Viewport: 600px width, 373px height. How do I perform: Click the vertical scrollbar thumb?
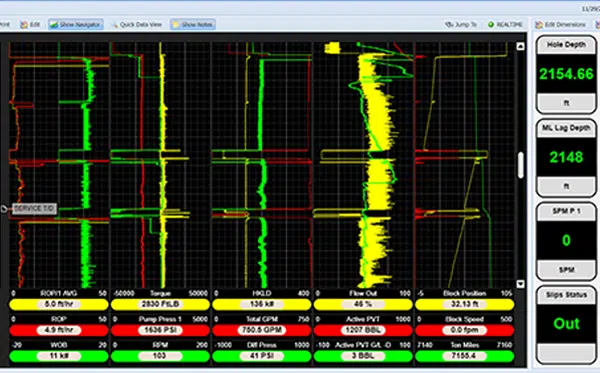point(520,165)
